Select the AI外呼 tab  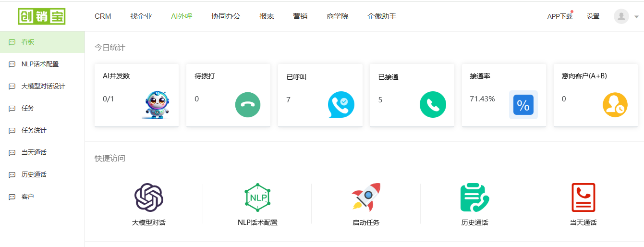(x=182, y=16)
